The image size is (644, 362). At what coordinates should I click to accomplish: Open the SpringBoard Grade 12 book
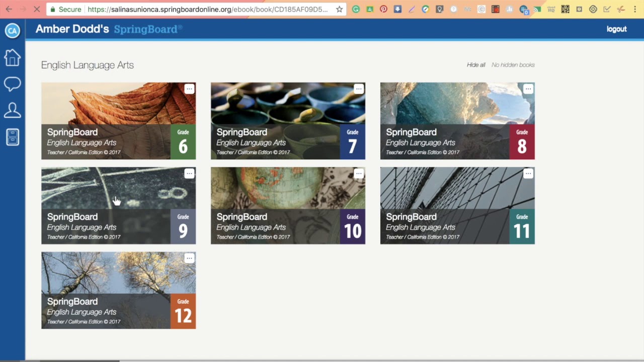click(x=118, y=291)
